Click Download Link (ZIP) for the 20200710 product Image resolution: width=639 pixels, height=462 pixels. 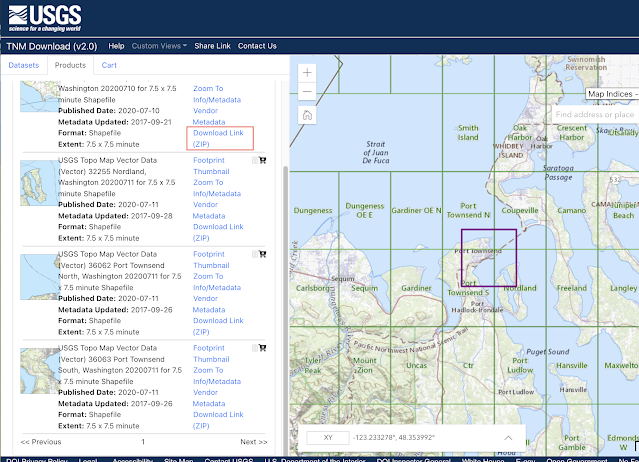pos(218,139)
